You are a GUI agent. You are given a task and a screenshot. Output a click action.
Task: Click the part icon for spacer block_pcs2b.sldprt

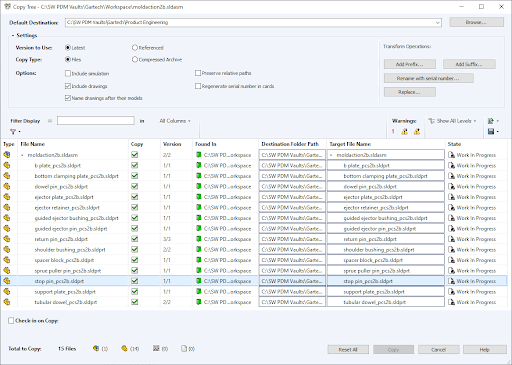pyautogui.click(x=7, y=260)
